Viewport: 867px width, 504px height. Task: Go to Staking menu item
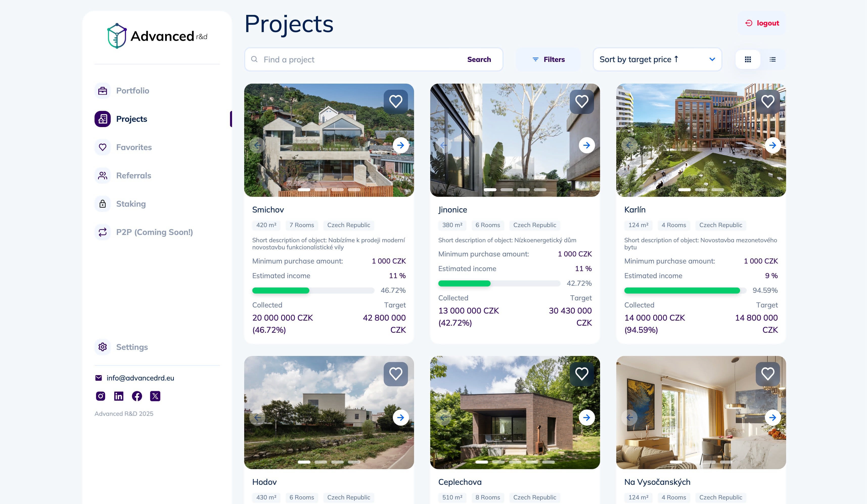pos(131,204)
